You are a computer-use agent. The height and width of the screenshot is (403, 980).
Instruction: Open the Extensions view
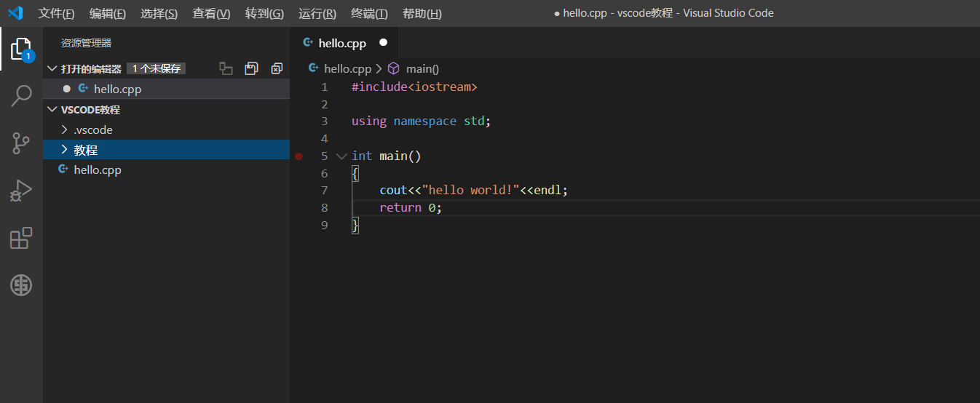pyautogui.click(x=21, y=238)
